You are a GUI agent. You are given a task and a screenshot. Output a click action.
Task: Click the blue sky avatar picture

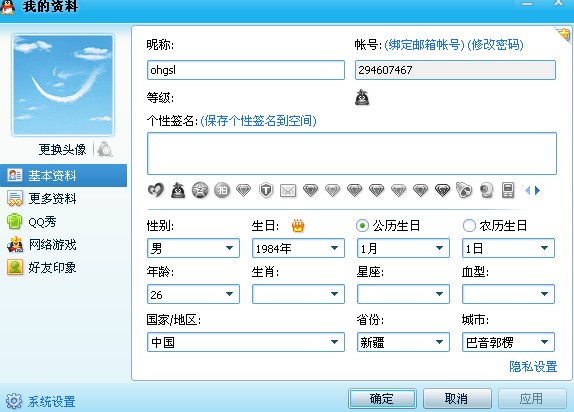tap(63, 85)
